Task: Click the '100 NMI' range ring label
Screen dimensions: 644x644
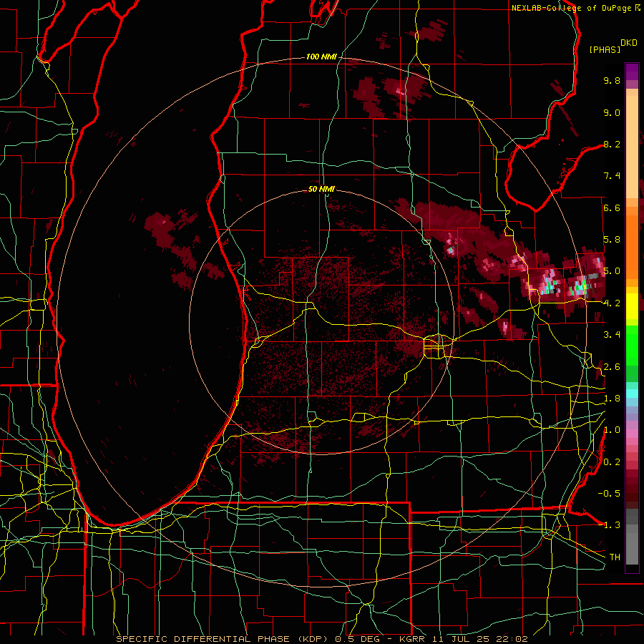Action: click(x=321, y=57)
